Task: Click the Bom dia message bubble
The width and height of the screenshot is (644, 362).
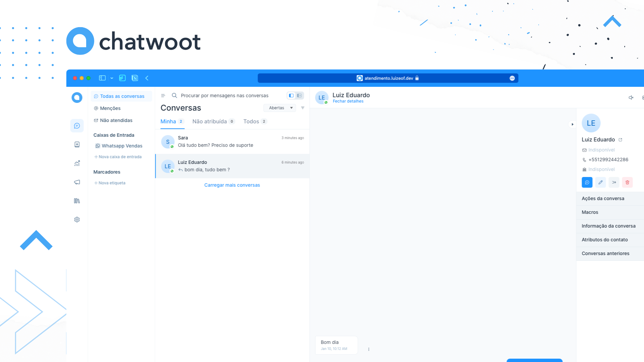Action: point(336,345)
